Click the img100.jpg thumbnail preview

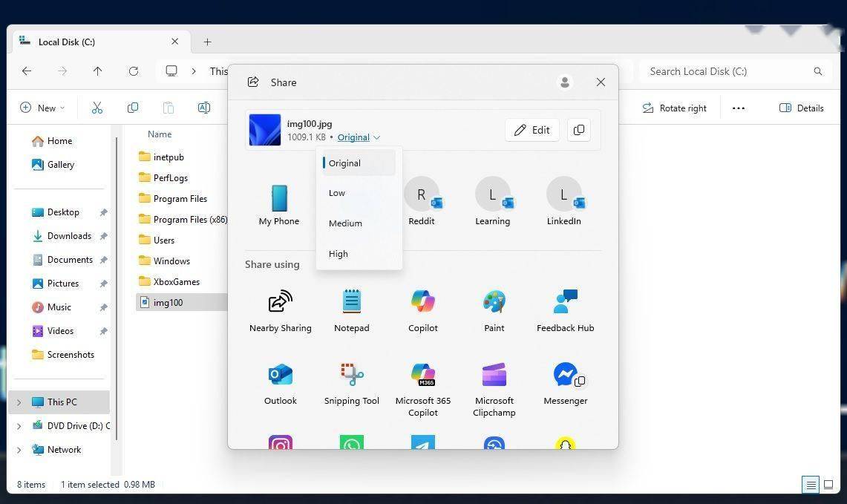pyautogui.click(x=265, y=130)
